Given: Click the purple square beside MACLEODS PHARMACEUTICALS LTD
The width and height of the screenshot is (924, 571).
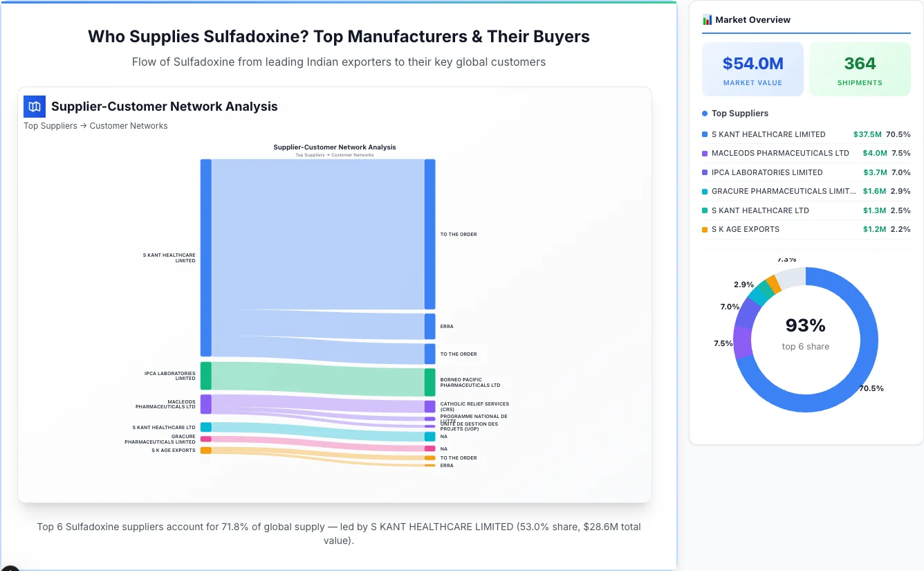Looking at the screenshot, I should (705, 153).
